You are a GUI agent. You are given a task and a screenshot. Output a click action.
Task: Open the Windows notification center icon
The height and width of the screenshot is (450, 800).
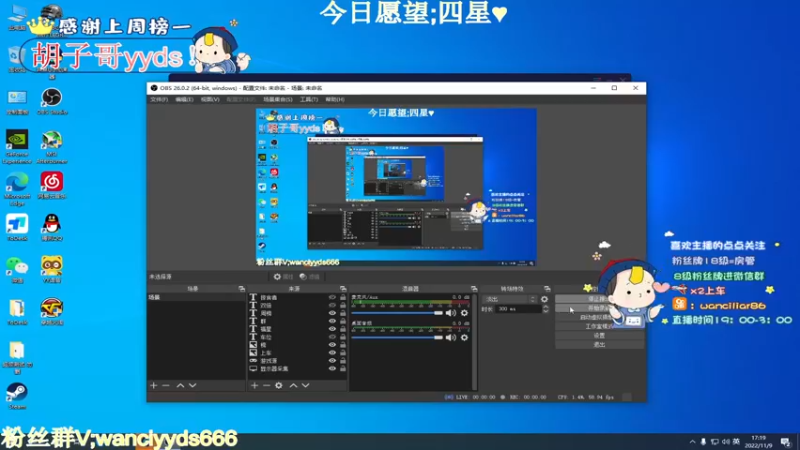coord(786,442)
